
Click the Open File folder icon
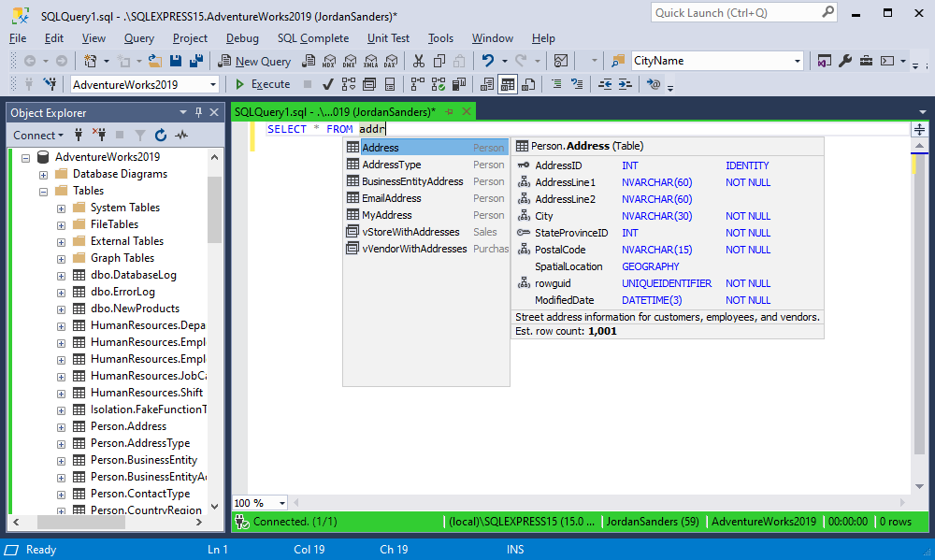tap(155, 61)
